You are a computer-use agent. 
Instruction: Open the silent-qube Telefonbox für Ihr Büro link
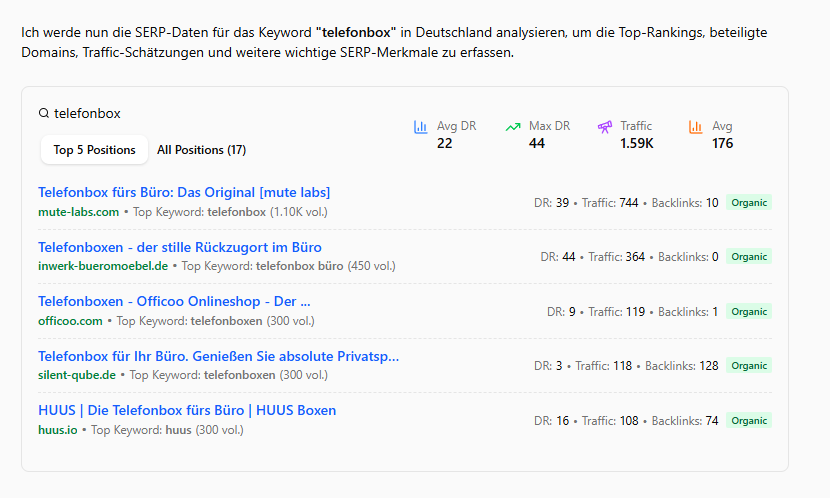coord(218,356)
